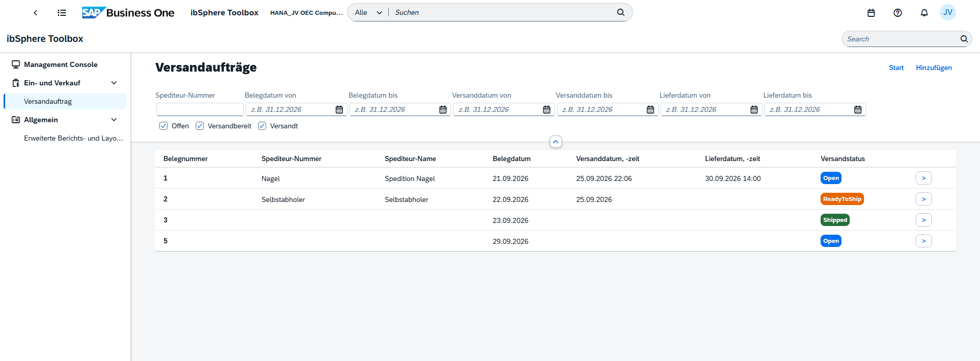
Task: Open date picker for Belegdatum von
Action: coord(339,109)
